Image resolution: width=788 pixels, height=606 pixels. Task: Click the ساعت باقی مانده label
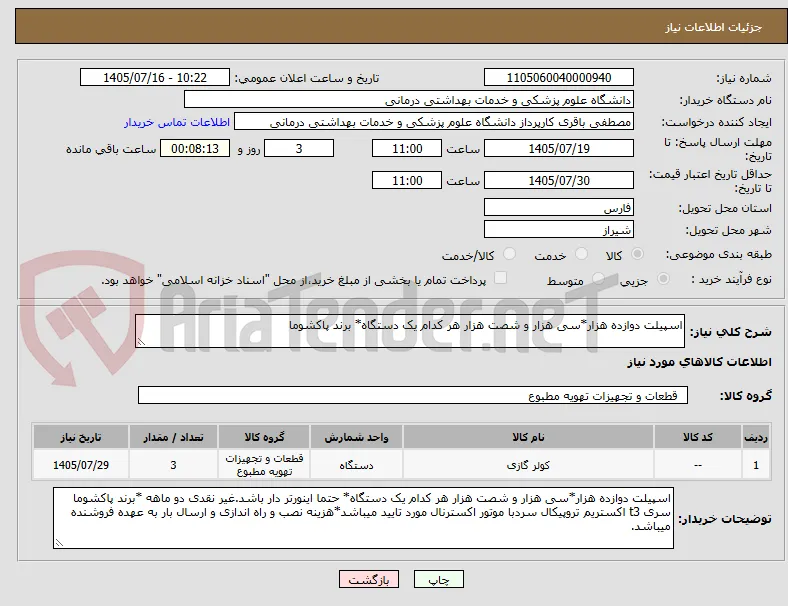pos(111,149)
